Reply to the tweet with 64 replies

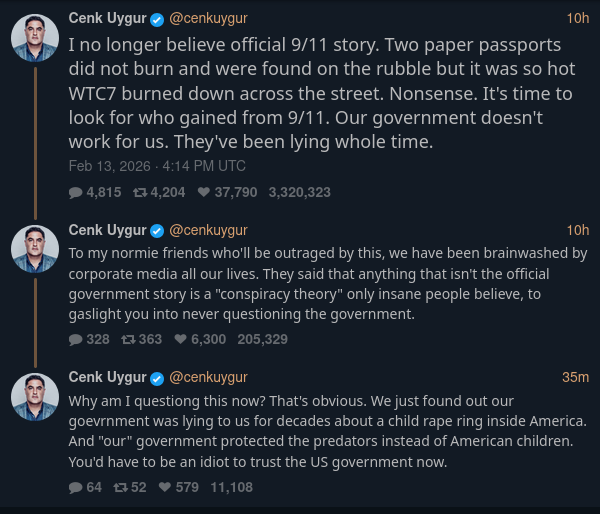tap(76, 487)
